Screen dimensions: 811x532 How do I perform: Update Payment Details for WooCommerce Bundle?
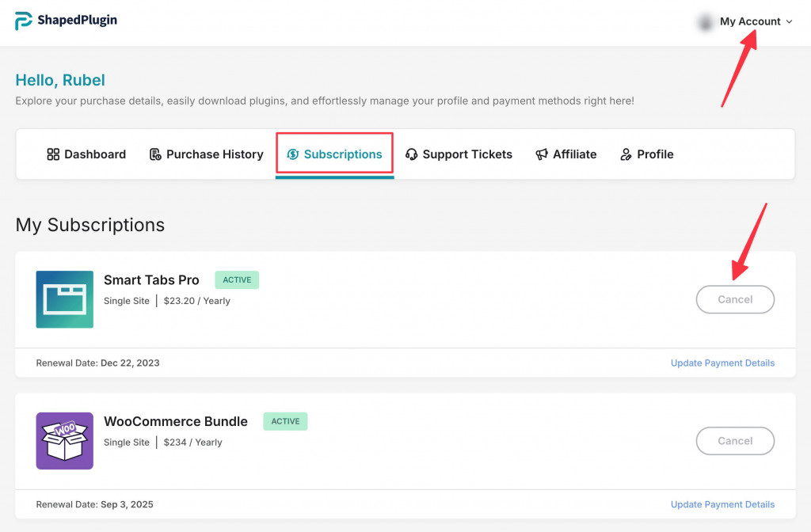722,504
